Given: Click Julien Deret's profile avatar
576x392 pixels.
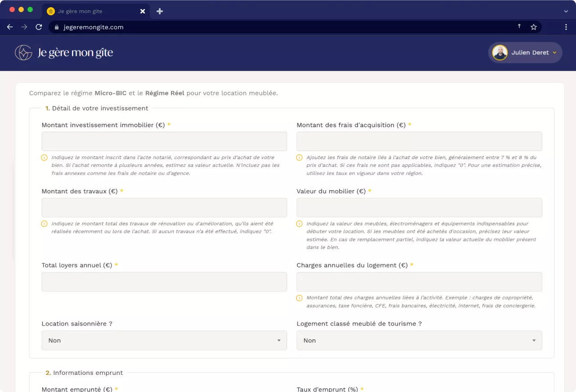Looking at the screenshot, I should click(500, 53).
